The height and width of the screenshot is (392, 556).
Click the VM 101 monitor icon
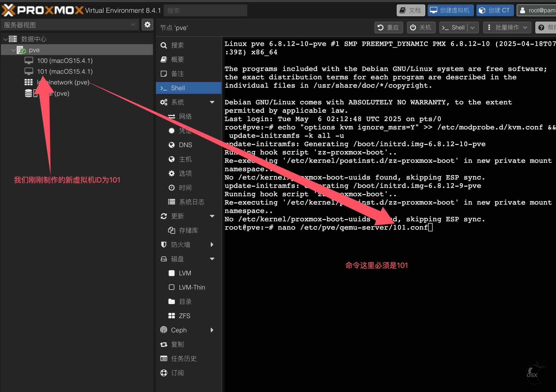coord(29,71)
